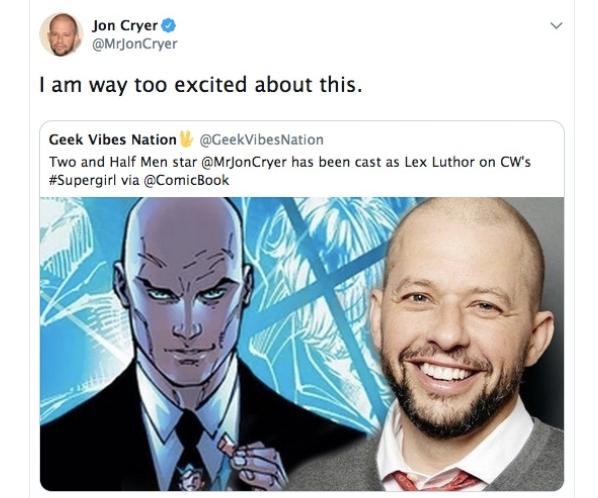Image resolution: width=598 pixels, height=498 pixels.
Task: Open Jon Cryer display name link
Action: 125,26
